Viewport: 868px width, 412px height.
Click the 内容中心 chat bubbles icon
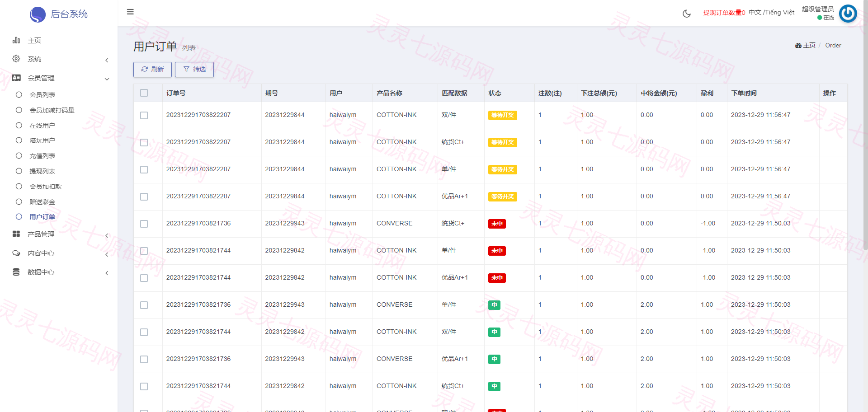coord(16,253)
